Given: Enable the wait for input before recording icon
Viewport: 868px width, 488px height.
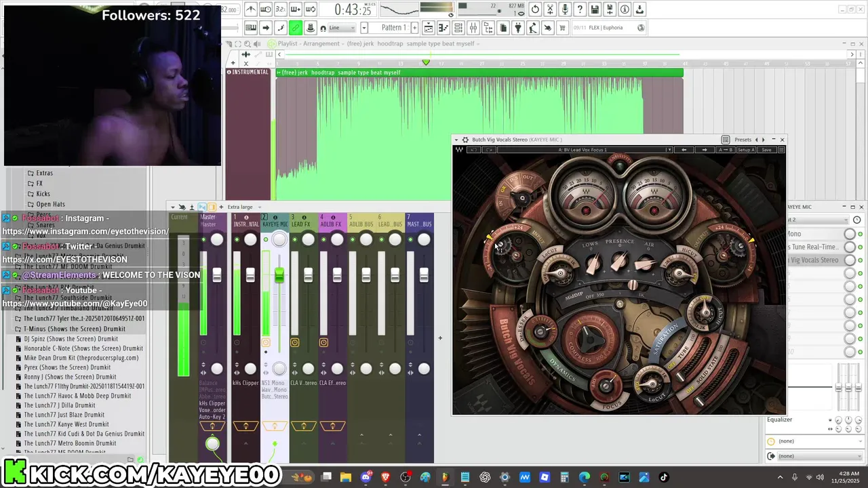Looking at the screenshot, I should tap(266, 9).
